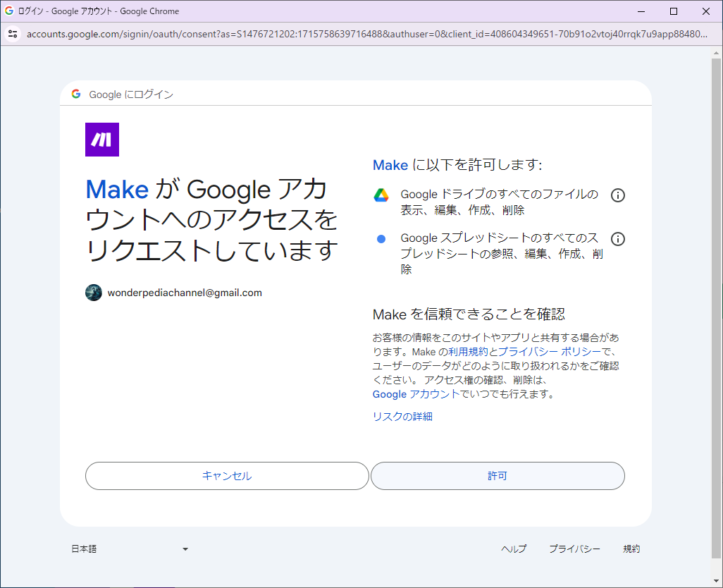Open the Google アカウント link
Viewport: 723px width, 588px height.
tap(416, 394)
